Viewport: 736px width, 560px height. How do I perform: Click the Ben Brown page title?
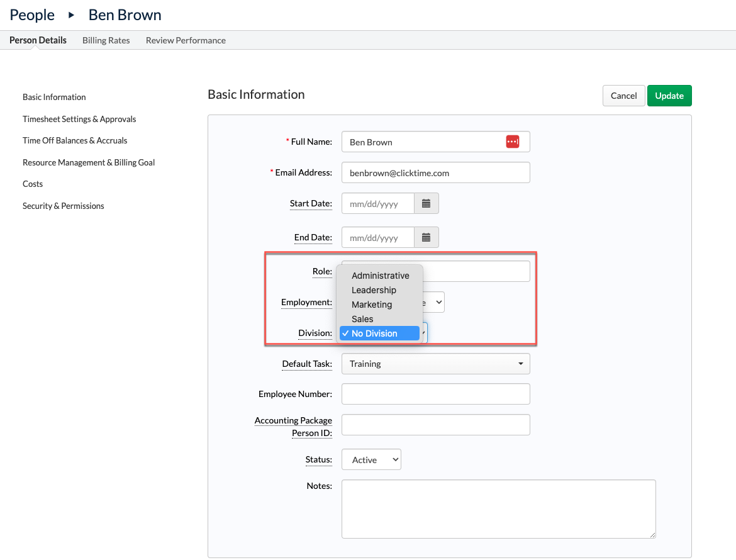click(125, 15)
